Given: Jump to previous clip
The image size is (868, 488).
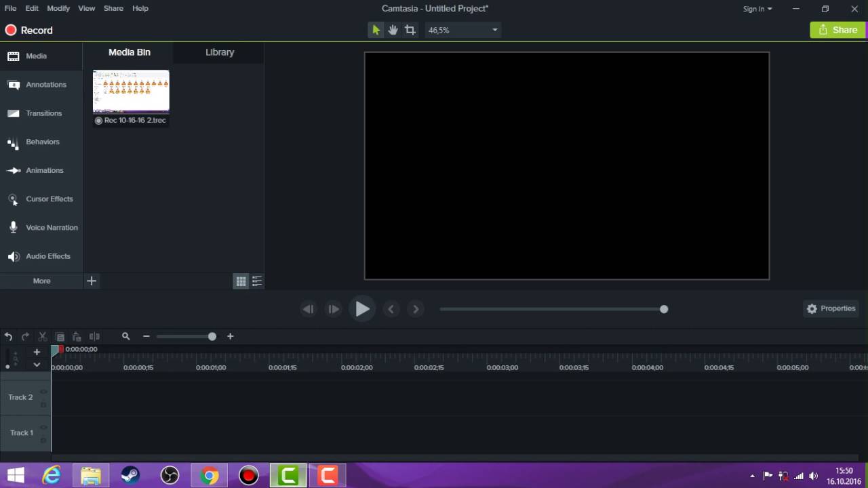Looking at the screenshot, I should [391, 309].
